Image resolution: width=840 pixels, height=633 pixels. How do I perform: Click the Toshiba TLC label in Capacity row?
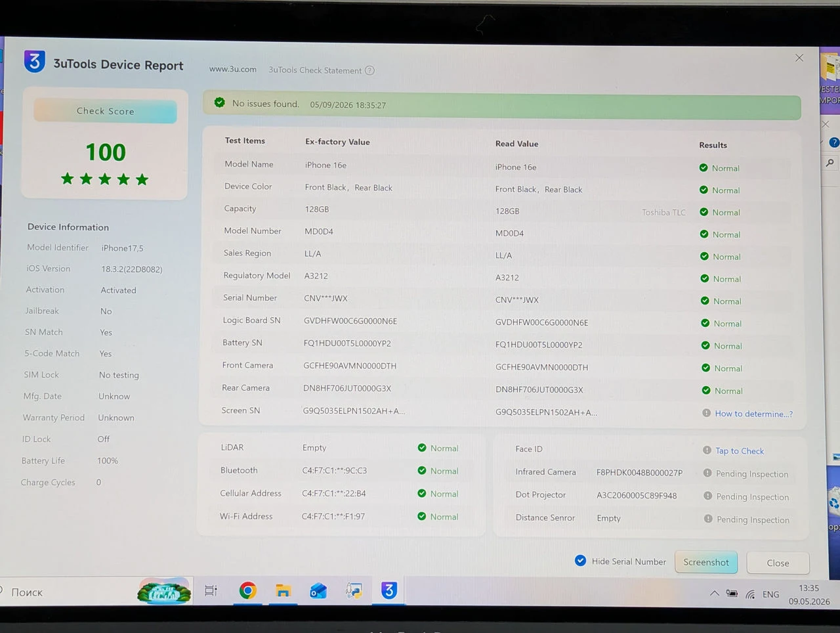tap(663, 212)
